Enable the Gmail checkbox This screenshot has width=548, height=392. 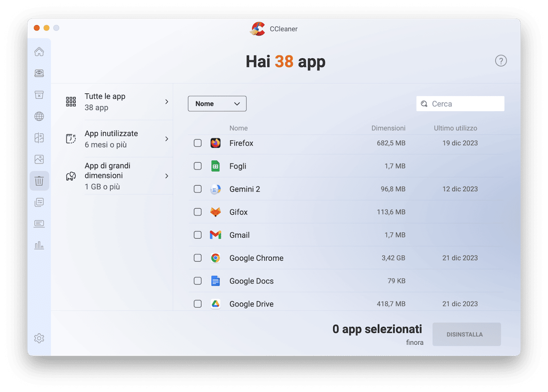click(x=198, y=235)
